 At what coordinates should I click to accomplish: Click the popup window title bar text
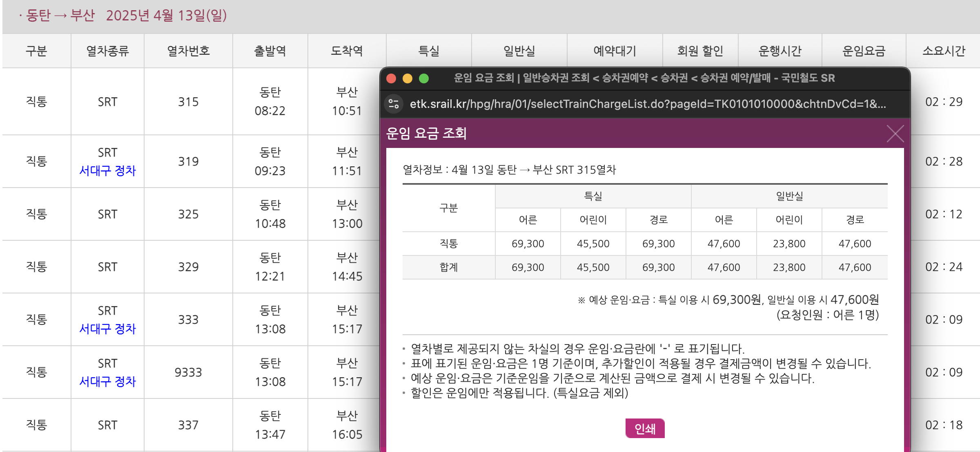[x=644, y=78]
